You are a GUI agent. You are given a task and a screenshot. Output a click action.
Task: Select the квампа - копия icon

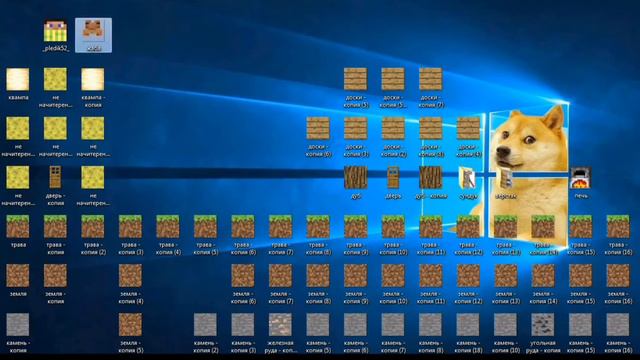[x=93, y=79]
